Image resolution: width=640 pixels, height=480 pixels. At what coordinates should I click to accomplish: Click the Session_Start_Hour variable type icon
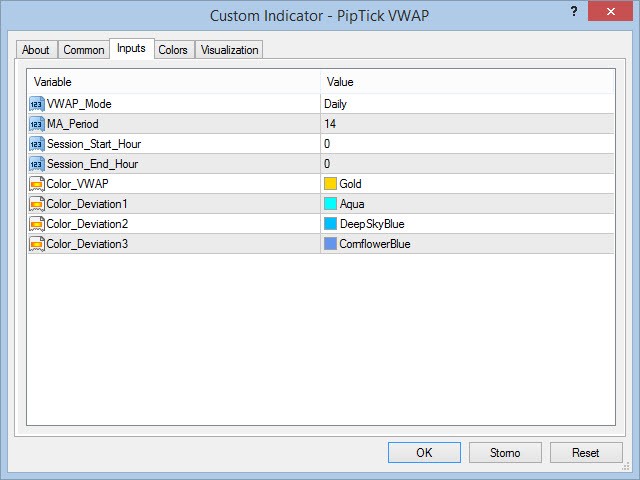37,144
